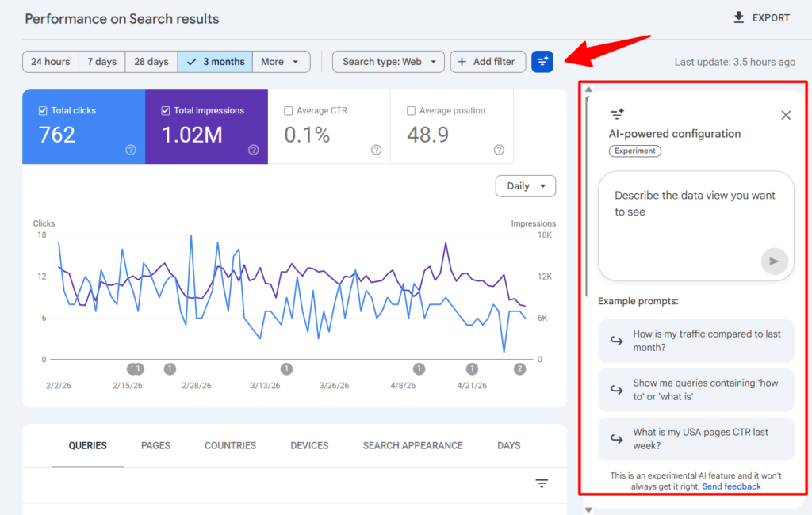
Task: Click the Experiment badge
Action: click(x=635, y=151)
